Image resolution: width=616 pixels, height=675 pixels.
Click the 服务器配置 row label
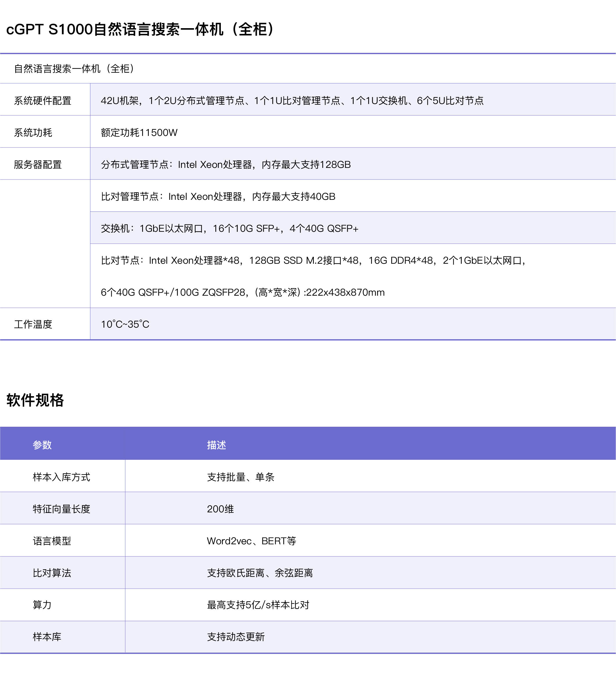coord(38,164)
